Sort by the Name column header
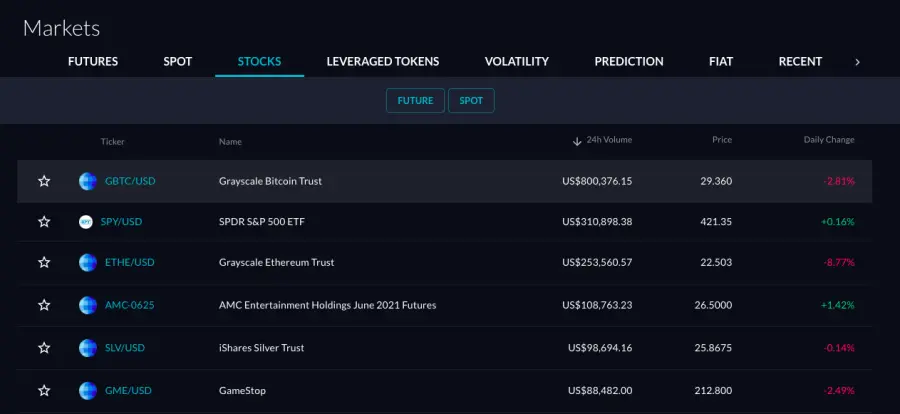The width and height of the screenshot is (900, 414). point(230,141)
